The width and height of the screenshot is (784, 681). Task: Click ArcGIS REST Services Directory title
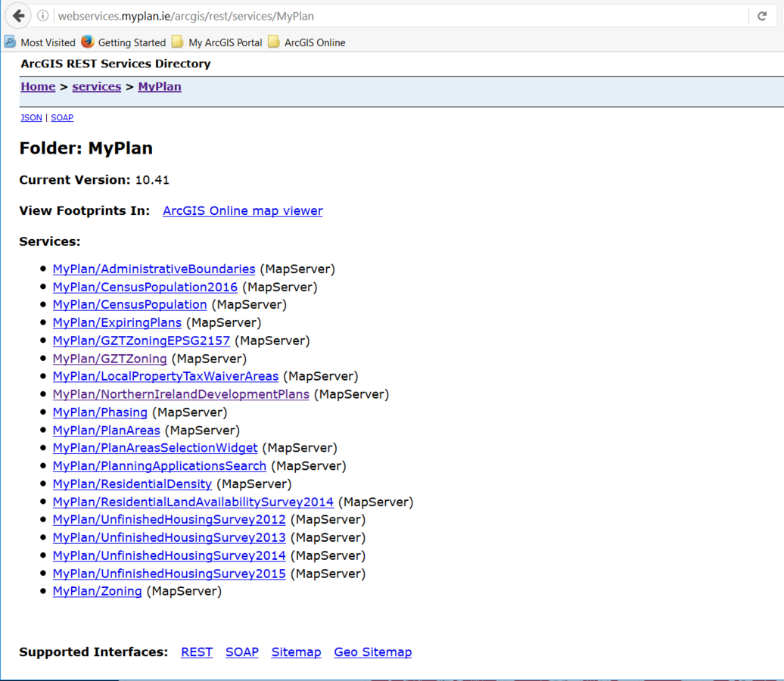pos(116,64)
